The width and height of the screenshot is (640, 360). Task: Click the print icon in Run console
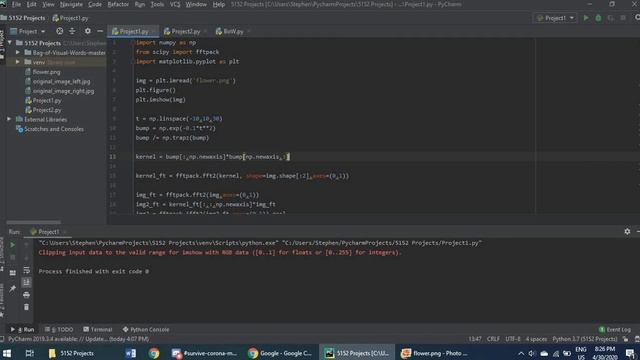coord(27,295)
